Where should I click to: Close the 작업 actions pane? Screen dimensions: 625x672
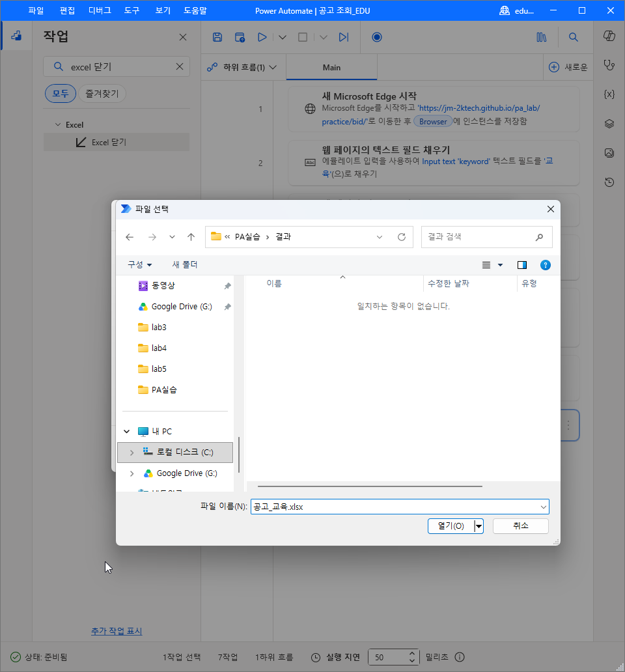[183, 37]
